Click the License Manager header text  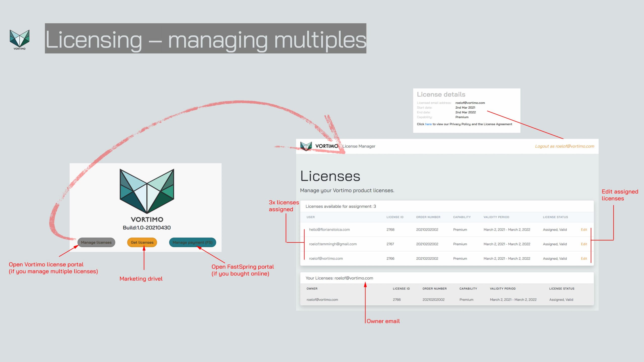pyautogui.click(x=359, y=146)
